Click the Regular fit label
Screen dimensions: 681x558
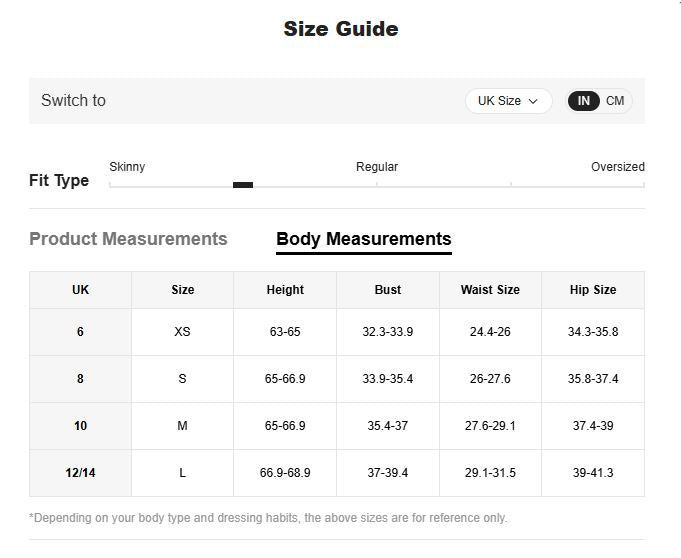(377, 167)
